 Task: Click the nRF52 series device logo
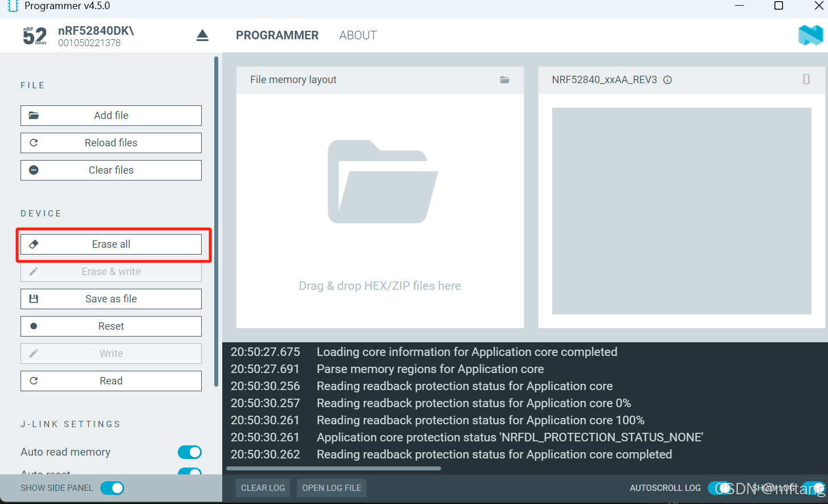tap(35, 35)
